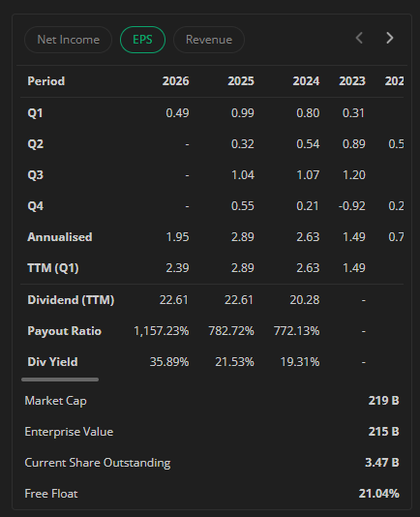420x517 pixels.
Task: Click the Free Float label
Action: click(51, 494)
